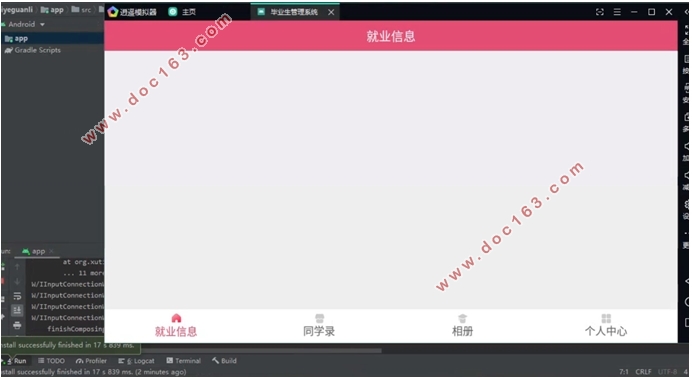This screenshot has height=378, width=692.
Task: Click console line 'finishComposing'
Action: [75, 329]
